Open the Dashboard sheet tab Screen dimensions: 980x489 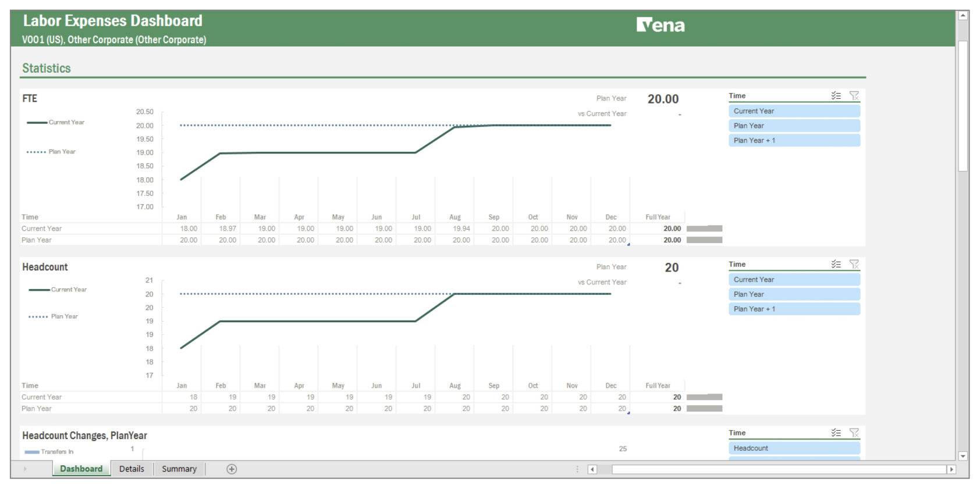coord(81,469)
